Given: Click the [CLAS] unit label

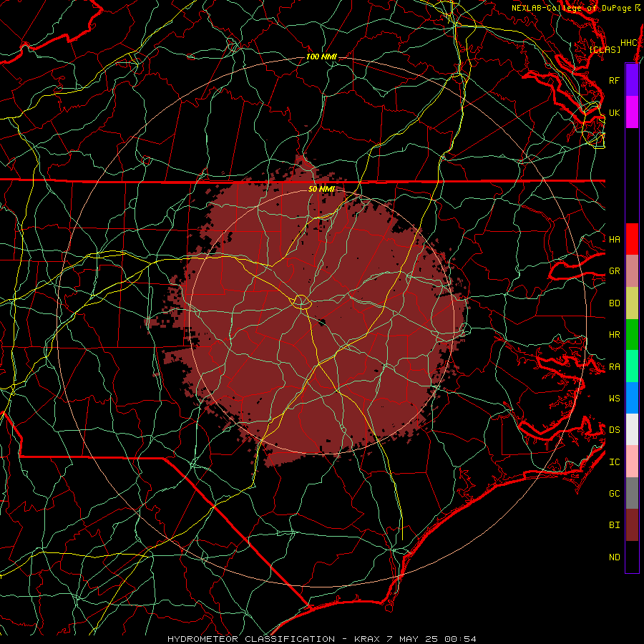Looking at the screenshot, I should coord(605,49).
